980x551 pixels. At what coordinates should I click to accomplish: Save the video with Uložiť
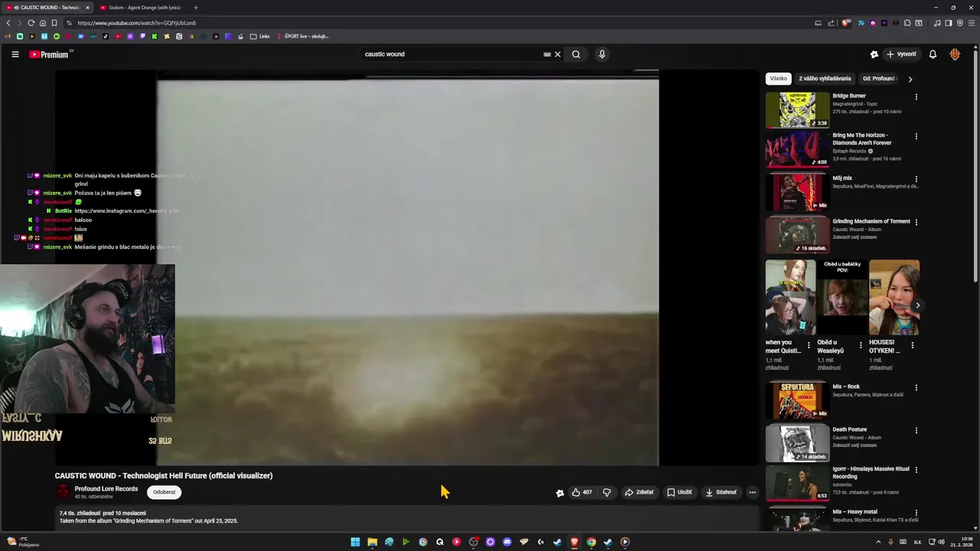pyautogui.click(x=679, y=492)
